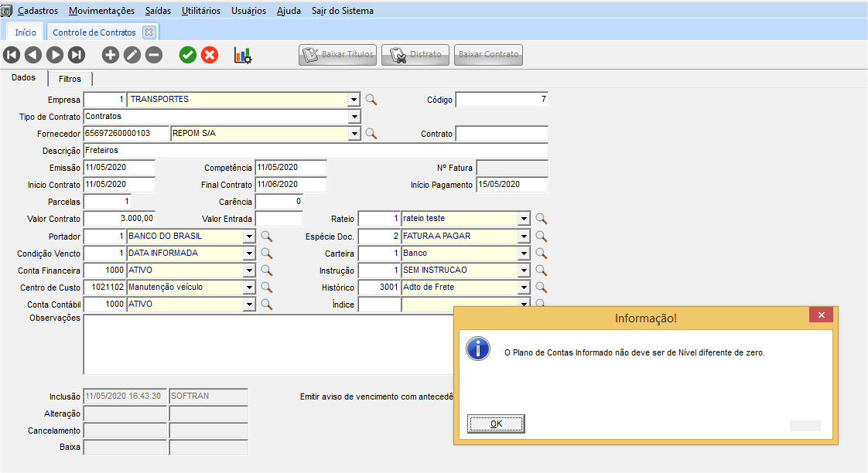Screen dimensions: 868x473
Task: Open the Movimentações menu
Action: [101, 11]
